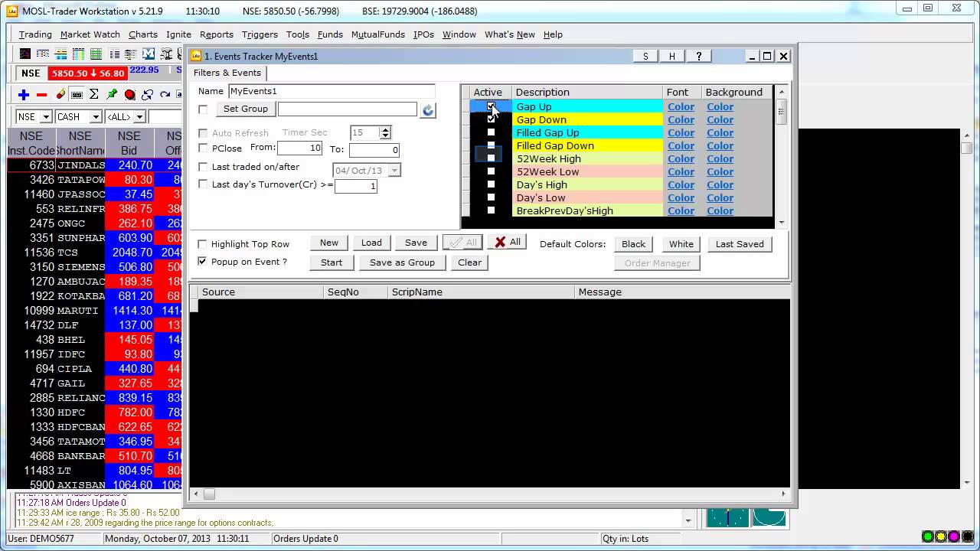Uncheck the Popup on Event checkbox
Screen dimensions: 980x551
202,262
